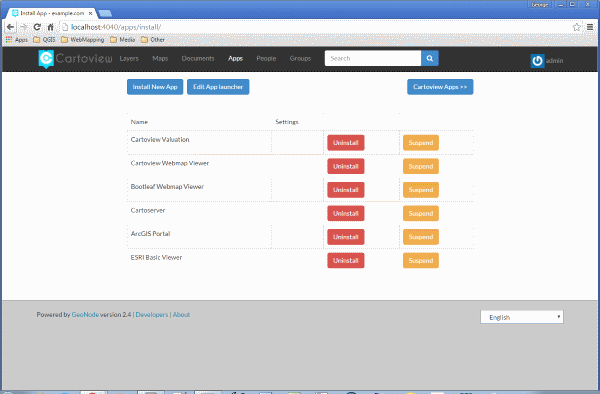Open the QGIS bookmarks folder
The height and width of the screenshot is (394, 600).
click(x=44, y=40)
